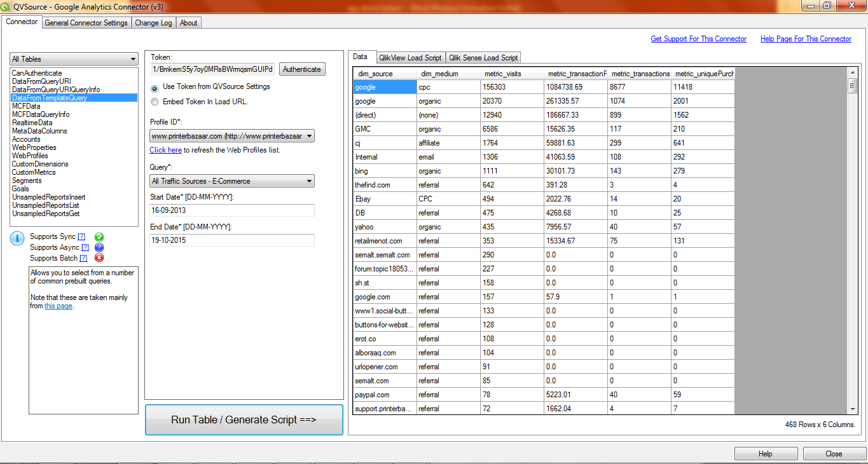Image resolution: width=868 pixels, height=464 pixels.
Task: Open the QlikView Load Script tab
Action: point(410,57)
